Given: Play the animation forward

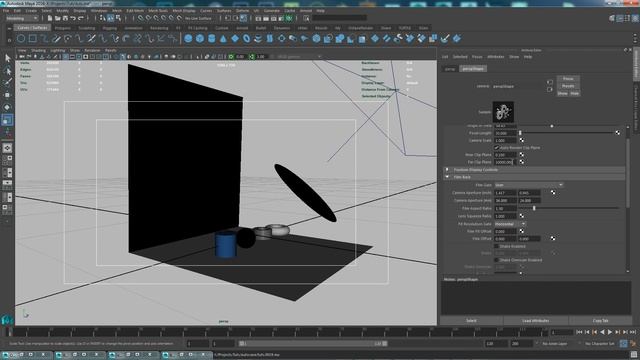Looking at the screenshot, I should [610, 332].
